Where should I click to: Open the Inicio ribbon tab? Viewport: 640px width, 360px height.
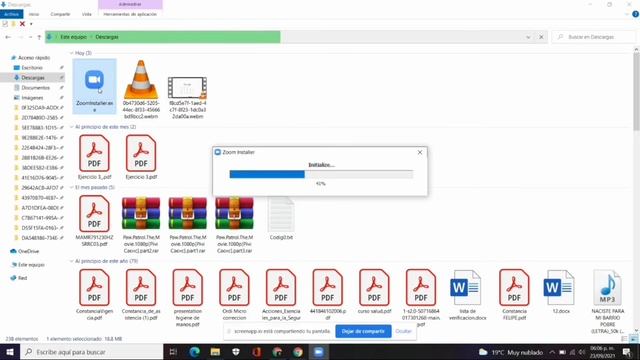(x=34, y=14)
